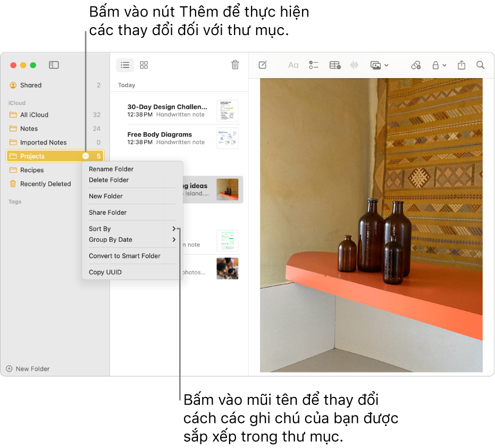Open the text format Aa tool

pos(293,65)
